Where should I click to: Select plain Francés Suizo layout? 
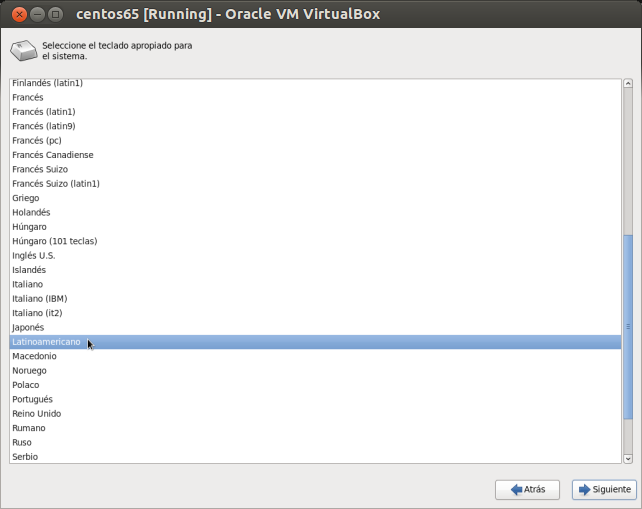click(315, 169)
